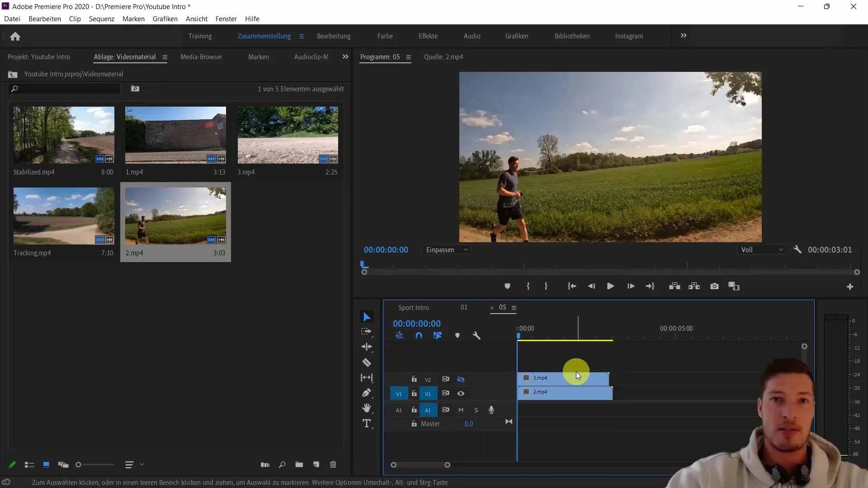Switch to Farbe workspace

pyautogui.click(x=385, y=36)
